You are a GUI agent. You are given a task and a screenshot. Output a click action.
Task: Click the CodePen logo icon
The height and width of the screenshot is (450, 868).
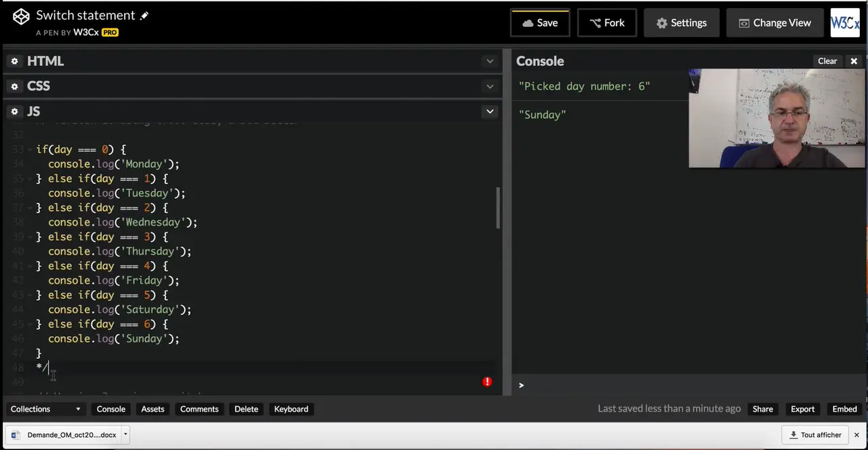pos(21,17)
